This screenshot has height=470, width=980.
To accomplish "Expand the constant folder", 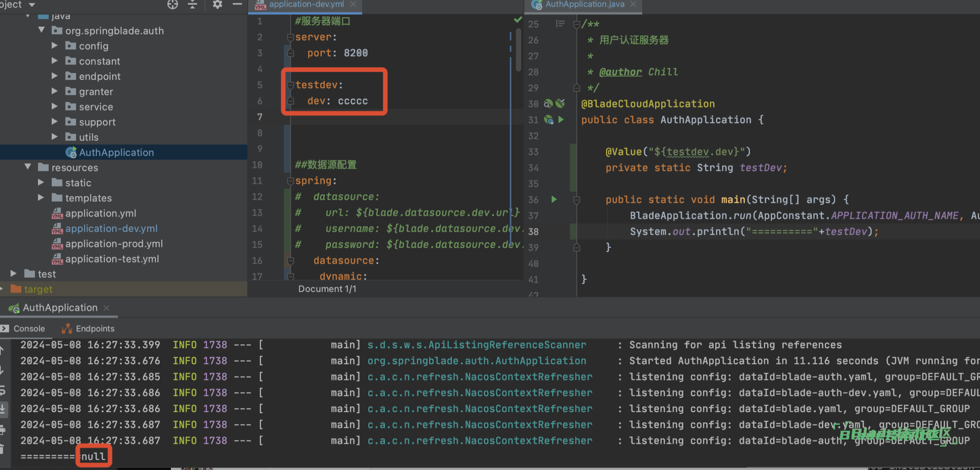I will pos(54,60).
